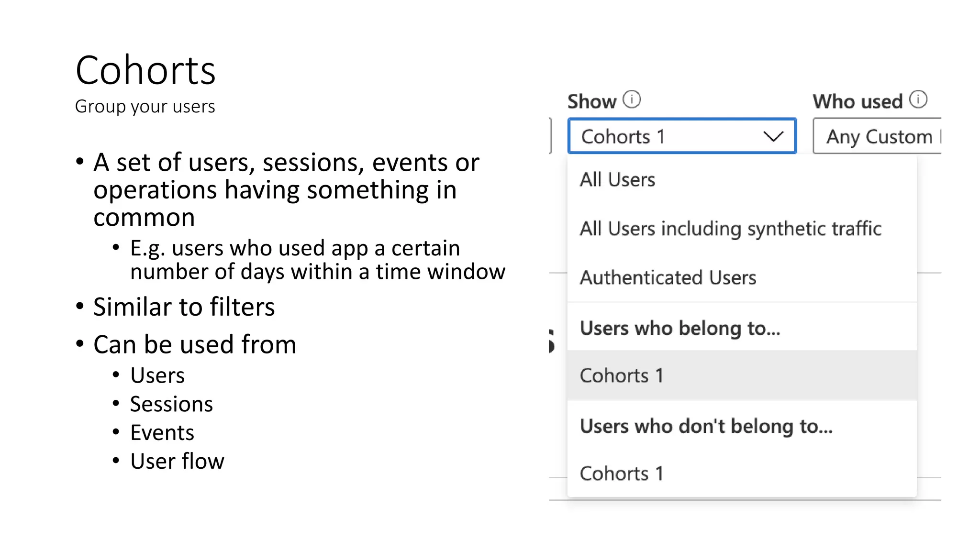Select Cohorts 1 under Users who belong to

(x=742, y=375)
